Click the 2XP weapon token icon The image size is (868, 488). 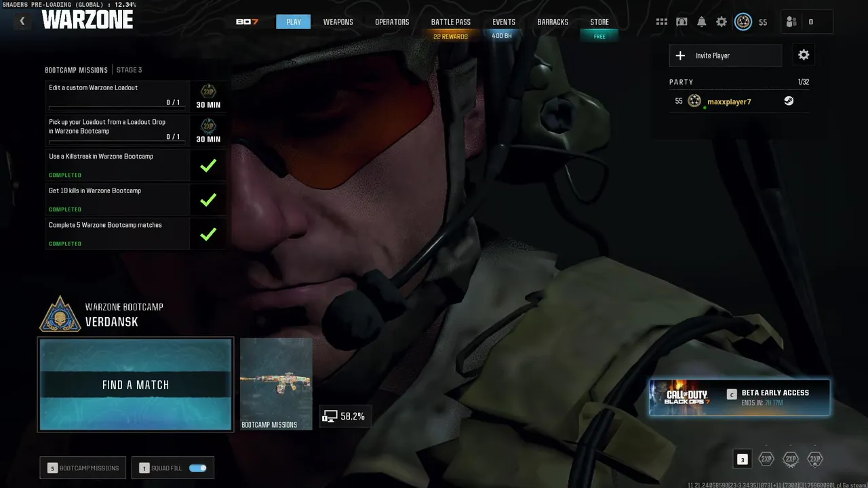(791, 459)
